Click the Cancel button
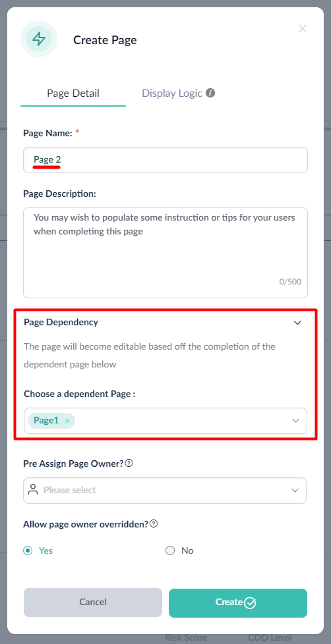This screenshot has height=644, width=331. (x=93, y=603)
